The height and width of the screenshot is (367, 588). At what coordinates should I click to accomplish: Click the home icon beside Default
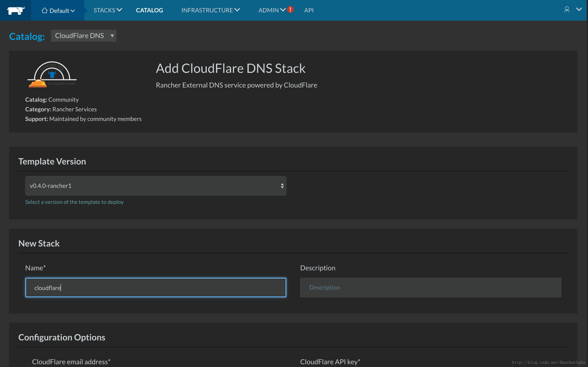tap(44, 10)
